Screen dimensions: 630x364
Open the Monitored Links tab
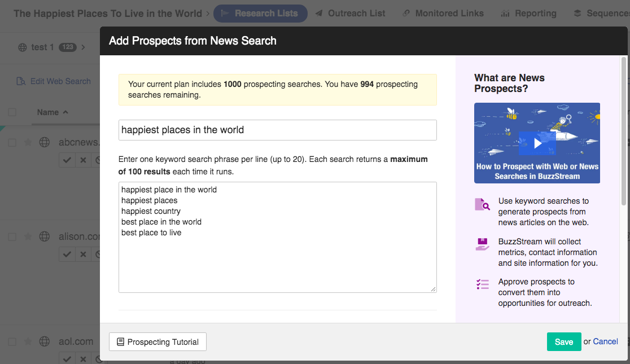[x=443, y=14]
